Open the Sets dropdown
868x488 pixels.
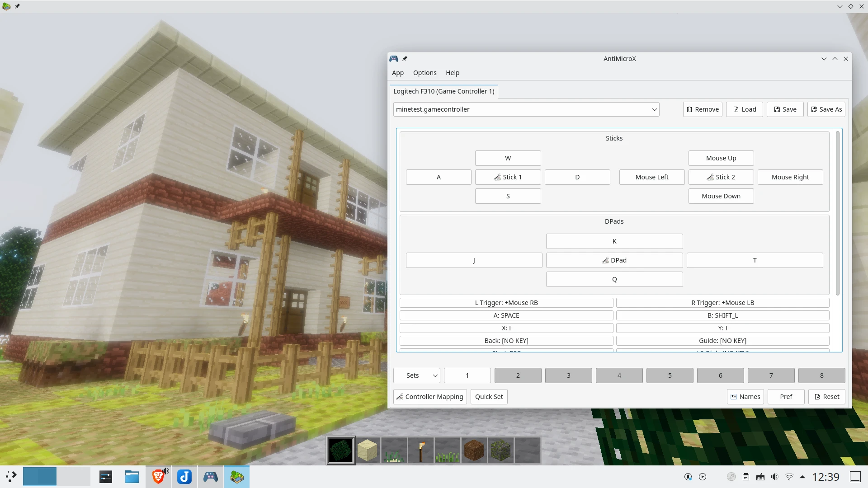(416, 375)
